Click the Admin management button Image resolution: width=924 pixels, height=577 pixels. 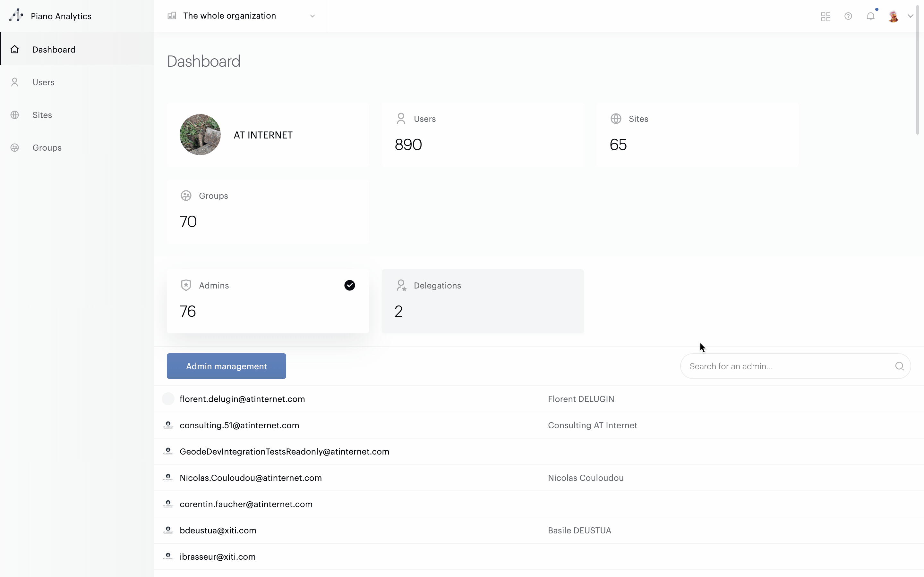pos(226,366)
